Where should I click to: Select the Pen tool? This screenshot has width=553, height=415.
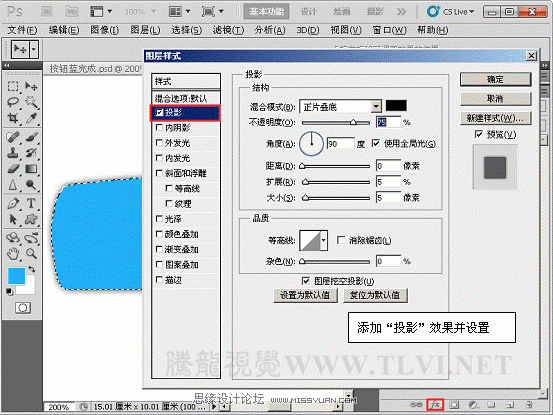(13, 203)
